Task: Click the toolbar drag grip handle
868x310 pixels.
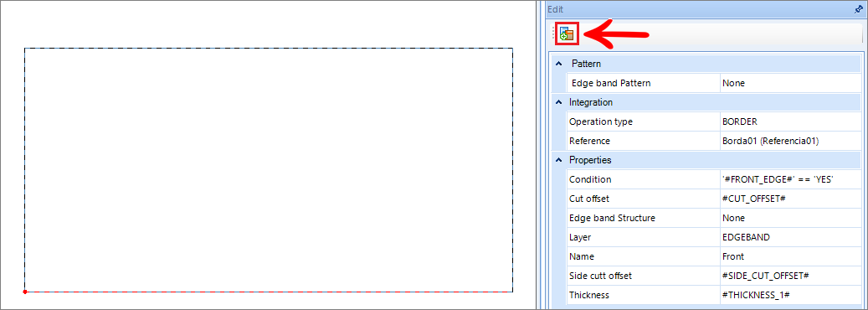Action: pyautogui.click(x=553, y=34)
